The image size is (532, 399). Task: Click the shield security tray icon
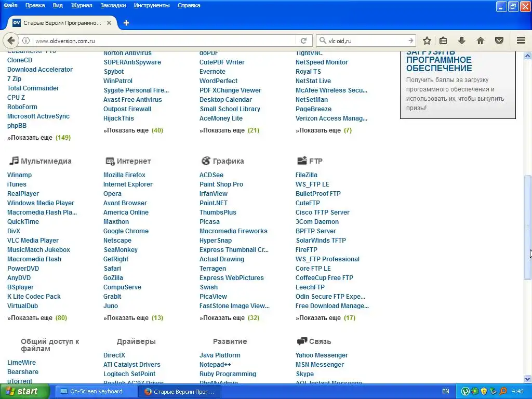point(484,391)
